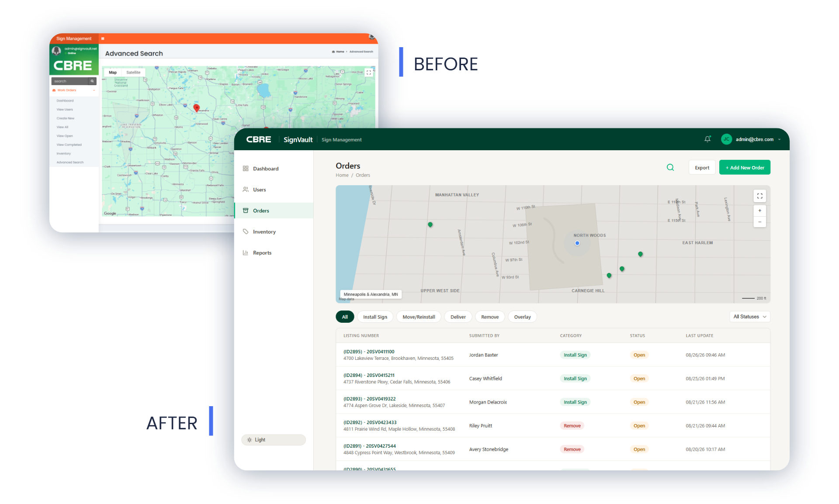Click View Completed in the old sidebar
The height and width of the screenshot is (504, 839).
click(x=69, y=145)
